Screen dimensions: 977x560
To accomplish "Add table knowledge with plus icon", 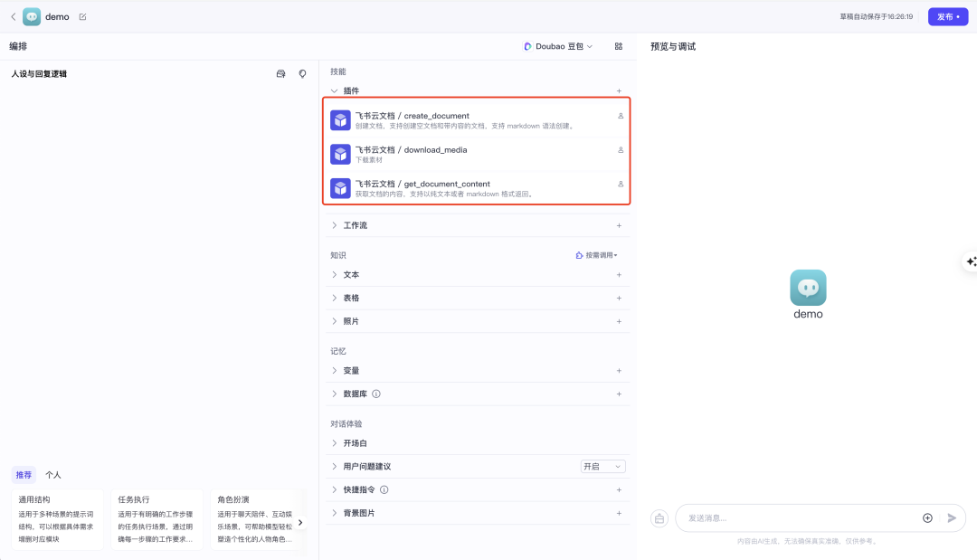I will click(x=619, y=298).
